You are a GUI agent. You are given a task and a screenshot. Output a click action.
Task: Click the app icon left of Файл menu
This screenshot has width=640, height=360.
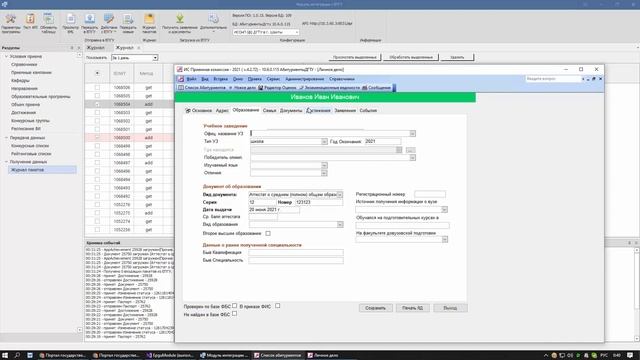pyautogui.click(x=180, y=79)
